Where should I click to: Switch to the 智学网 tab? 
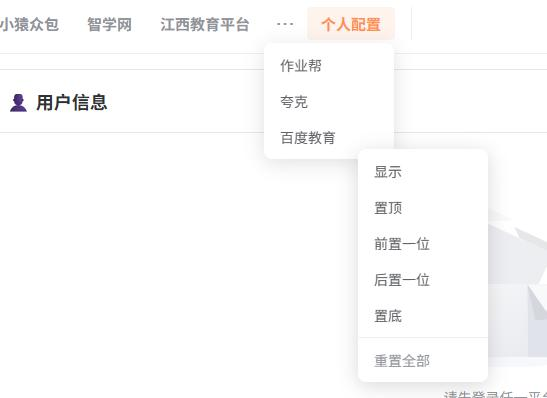point(110,25)
